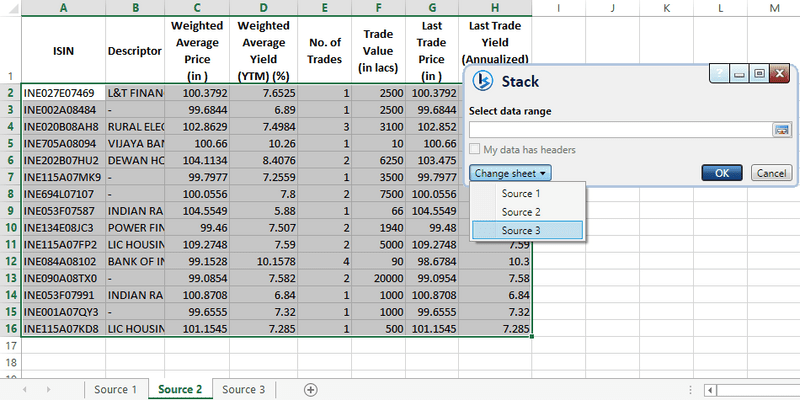The width and height of the screenshot is (800, 400).
Task: Click weighted yield cell 7.507
Action: point(263,228)
